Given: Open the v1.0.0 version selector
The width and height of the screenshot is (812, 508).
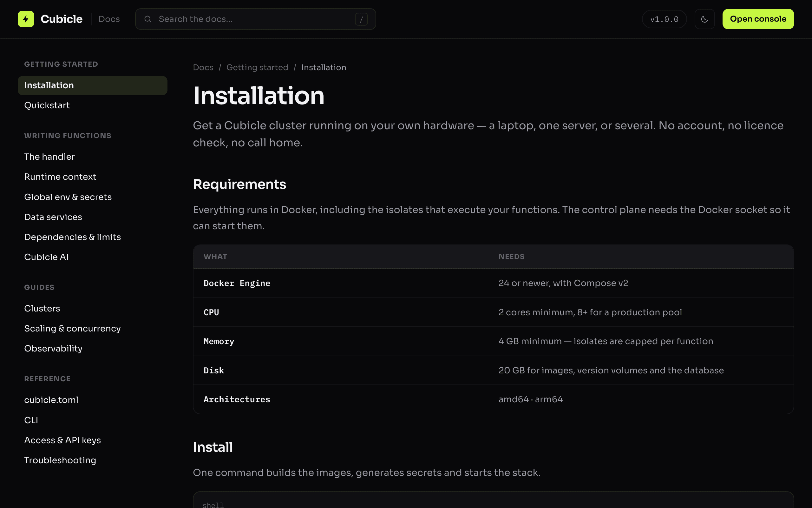Looking at the screenshot, I should pyautogui.click(x=664, y=19).
